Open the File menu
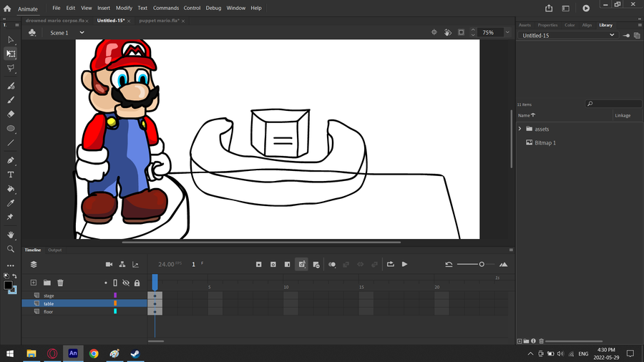Image resolution: width=644 pixels, height=362 pixels. pyautogui.click(x=57, y=8)
